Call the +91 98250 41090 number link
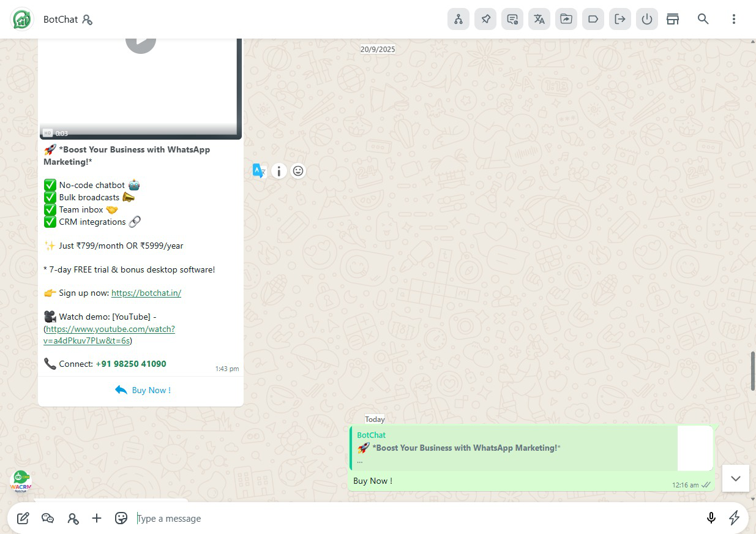The width and height of the screenshot is (756, 534). tap(130, 364)
